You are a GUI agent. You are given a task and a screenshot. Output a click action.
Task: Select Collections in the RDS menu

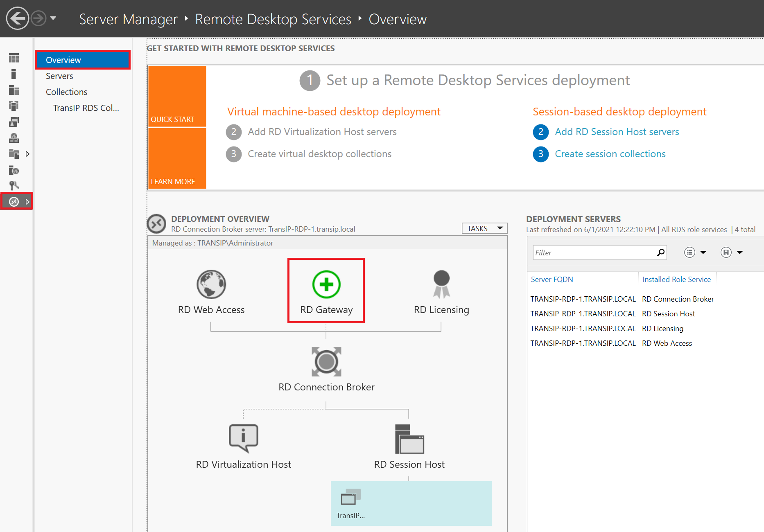coord(67,92)
